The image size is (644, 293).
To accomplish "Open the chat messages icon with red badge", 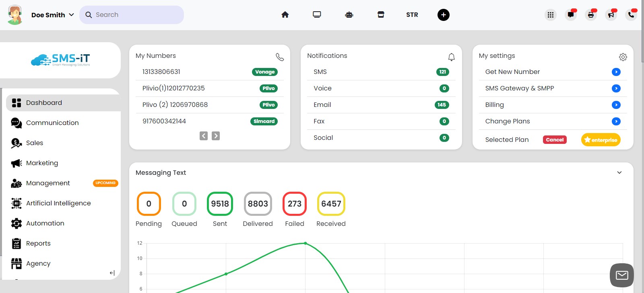I will [x=570, y=15].
